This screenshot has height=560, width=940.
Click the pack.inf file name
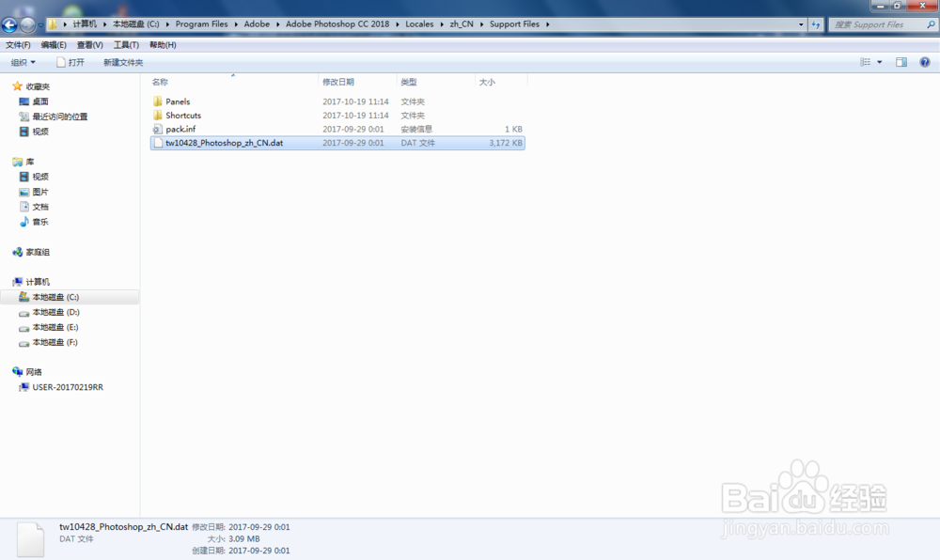(180, 129)
